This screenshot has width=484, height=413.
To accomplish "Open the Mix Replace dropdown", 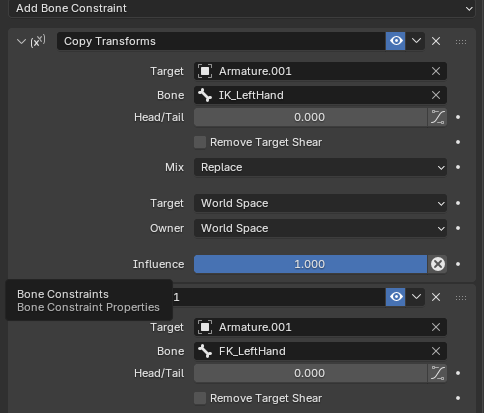I will coord(320,167).
